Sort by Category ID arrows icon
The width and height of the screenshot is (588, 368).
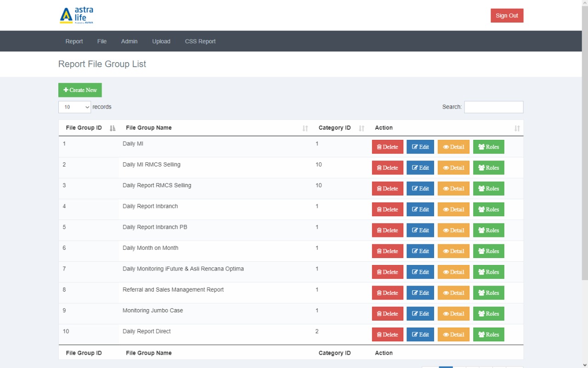(362, 128)
